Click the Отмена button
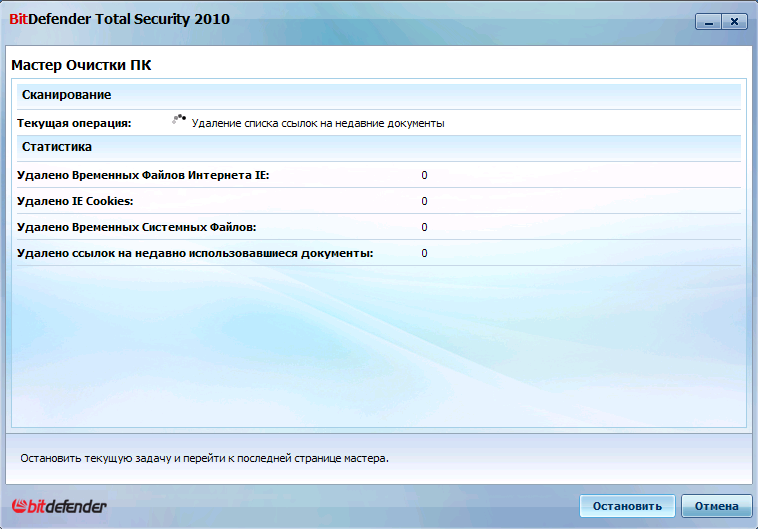The width and height of the screenshot is (758, 529). point(716,506)
